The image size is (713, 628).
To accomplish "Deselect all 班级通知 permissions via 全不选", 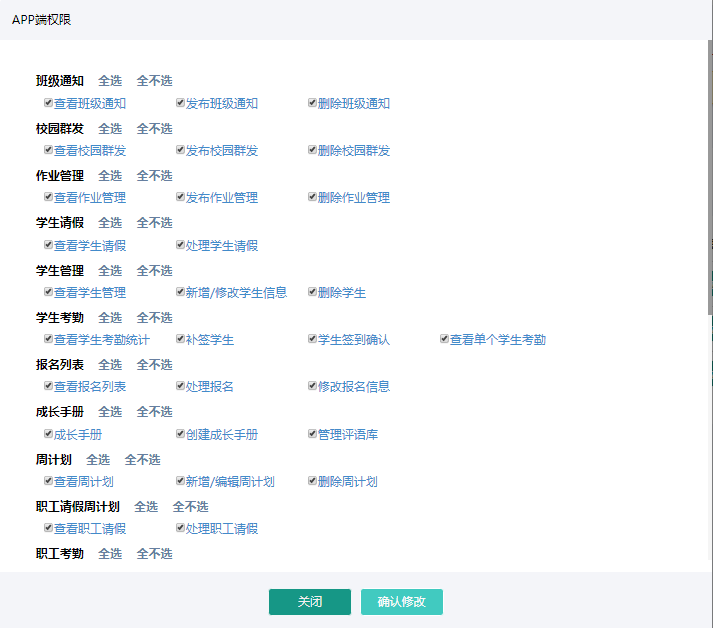I will pos(155,81).
